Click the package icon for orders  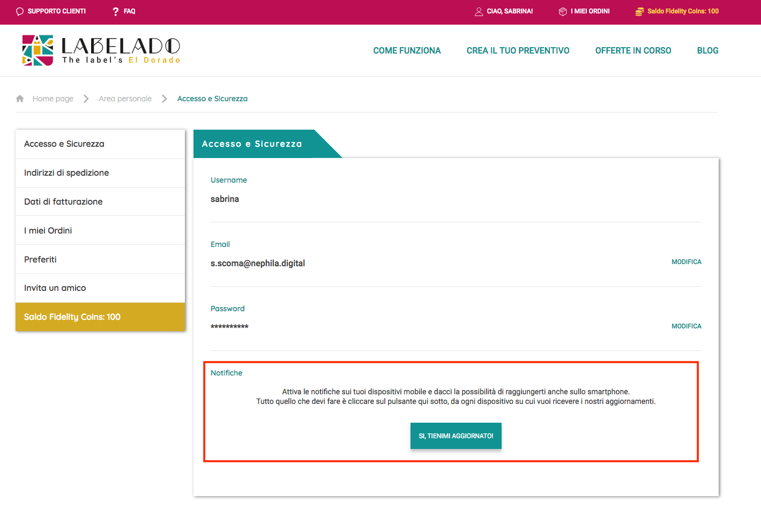coord(563,11)
